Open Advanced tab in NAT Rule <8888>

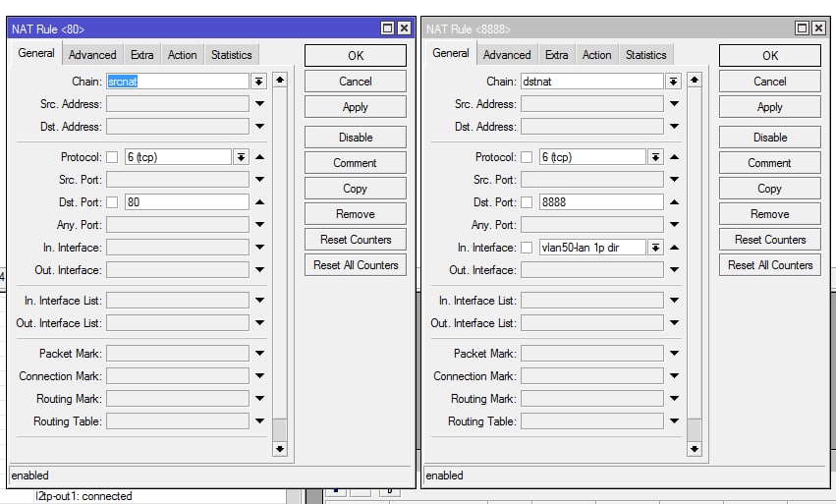(507, 54)
